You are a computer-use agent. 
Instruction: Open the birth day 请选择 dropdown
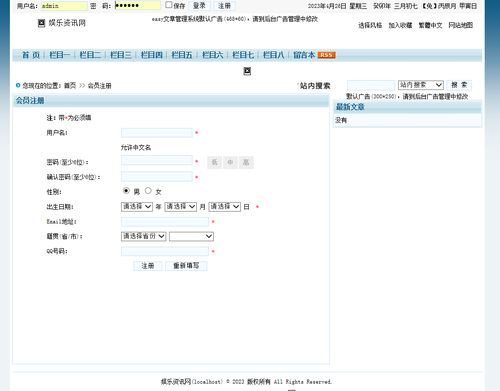225,207
